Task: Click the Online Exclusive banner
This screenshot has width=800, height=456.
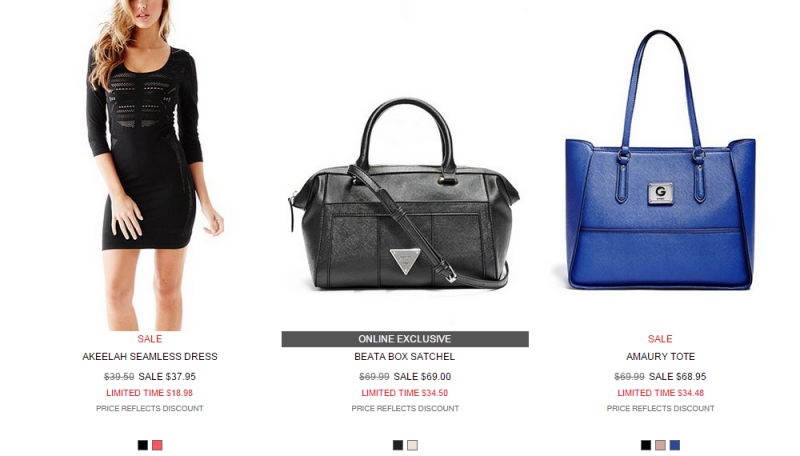Action: (x=405, y=339)
